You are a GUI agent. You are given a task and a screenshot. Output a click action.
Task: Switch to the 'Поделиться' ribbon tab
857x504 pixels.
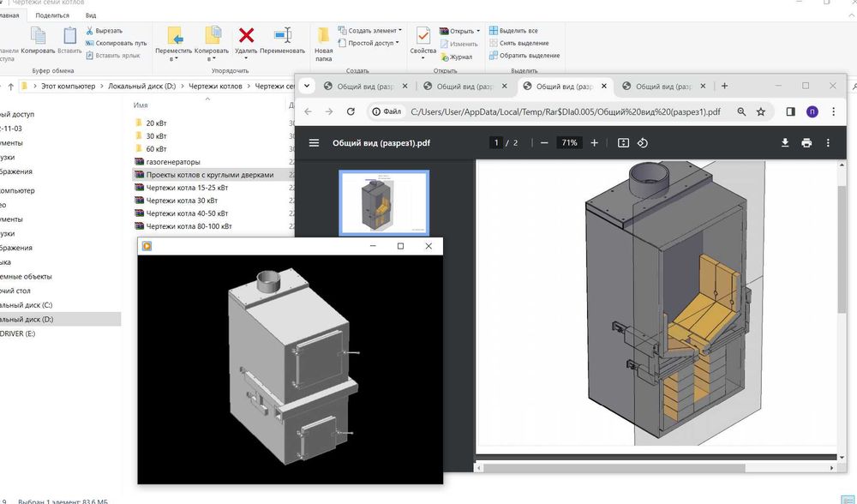coord(52,15)
